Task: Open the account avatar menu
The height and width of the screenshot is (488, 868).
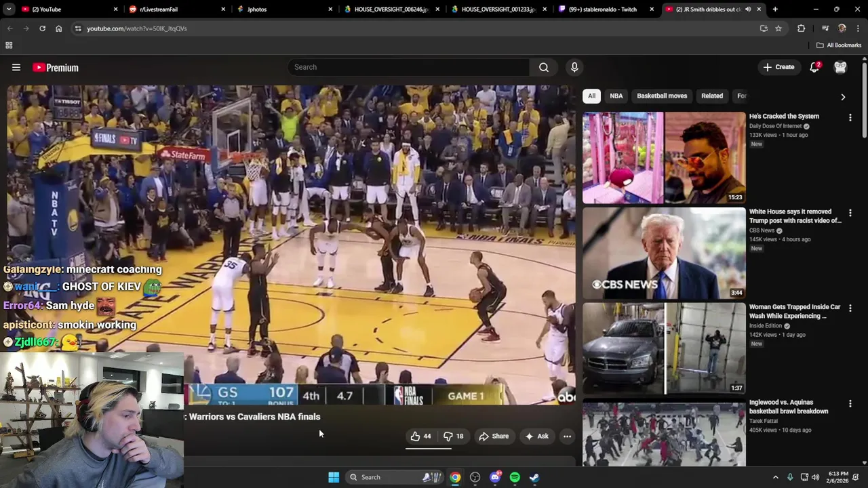Action: click(x=840, y=67)
